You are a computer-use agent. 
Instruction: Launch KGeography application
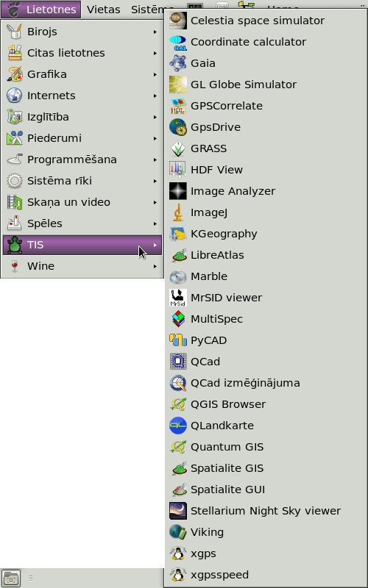pyautogui.click(x=266, y=234)
